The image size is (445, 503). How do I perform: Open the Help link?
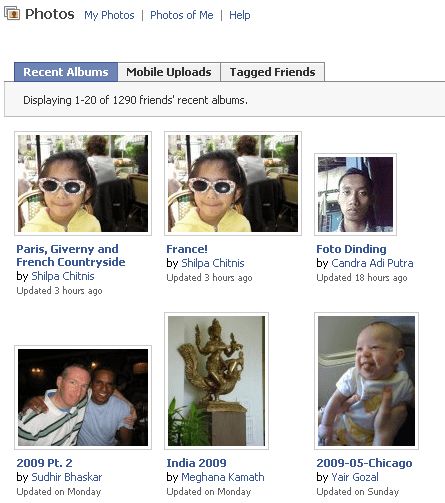(x=240, y=15)
